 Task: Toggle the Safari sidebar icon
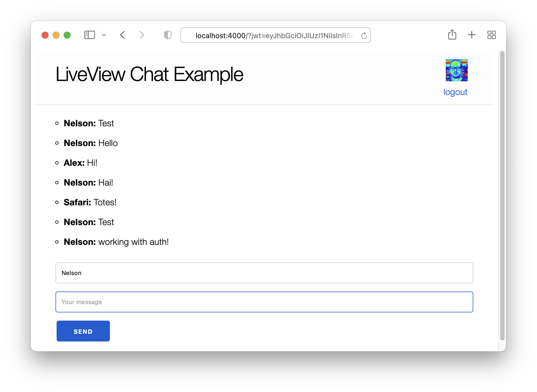tap(89, 35)
